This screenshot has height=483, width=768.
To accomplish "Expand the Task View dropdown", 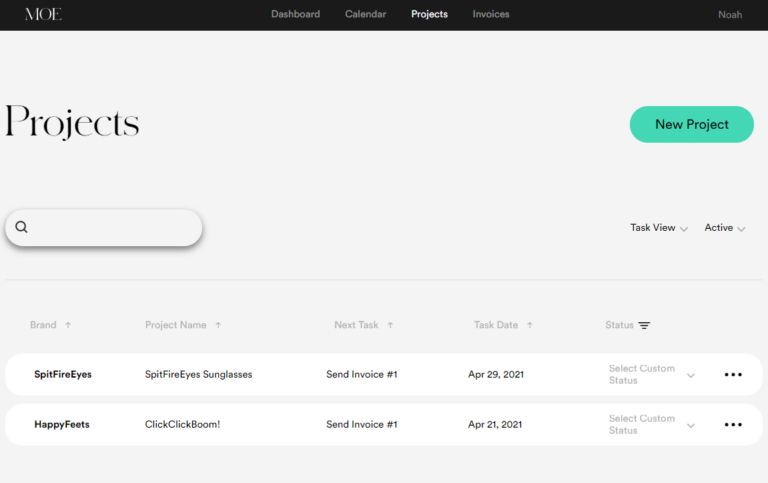I will (x=659, y=228).
